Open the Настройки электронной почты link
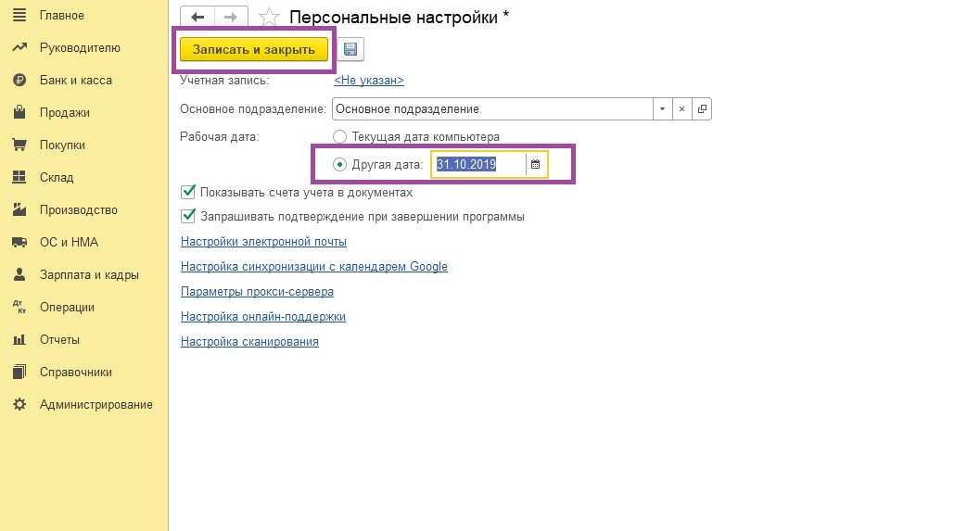This screenshot has height=531, width=980. coord(263,242)
